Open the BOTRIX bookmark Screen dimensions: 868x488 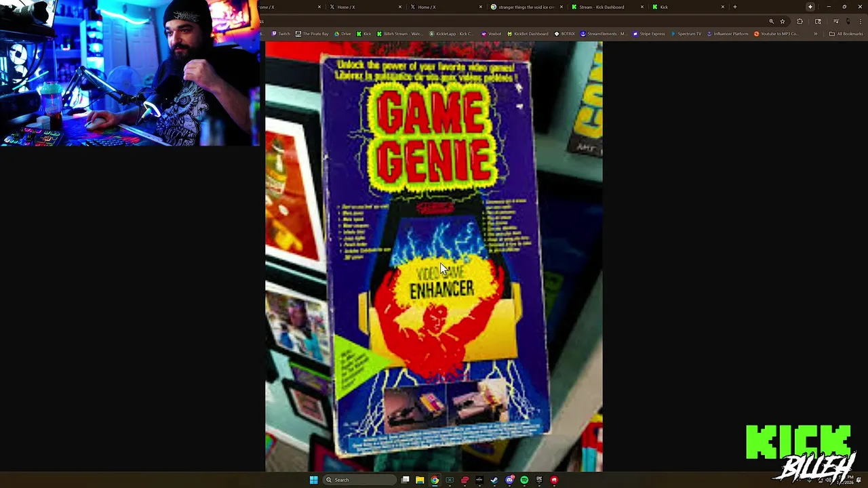tap(564, 34)
